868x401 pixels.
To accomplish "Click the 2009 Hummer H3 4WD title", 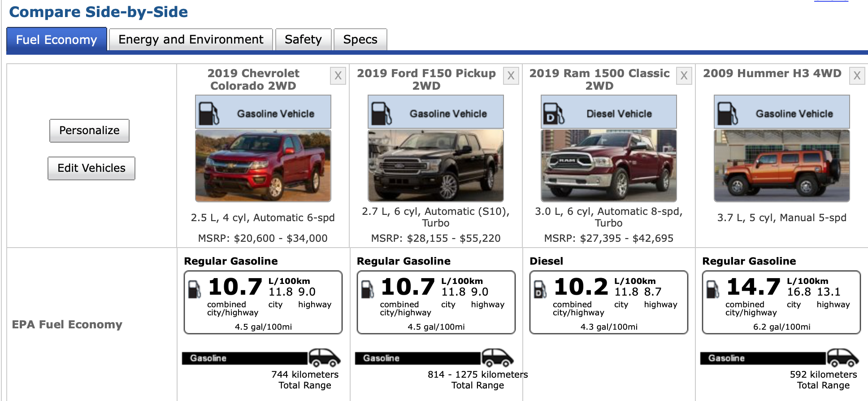I will pos(772,73).
